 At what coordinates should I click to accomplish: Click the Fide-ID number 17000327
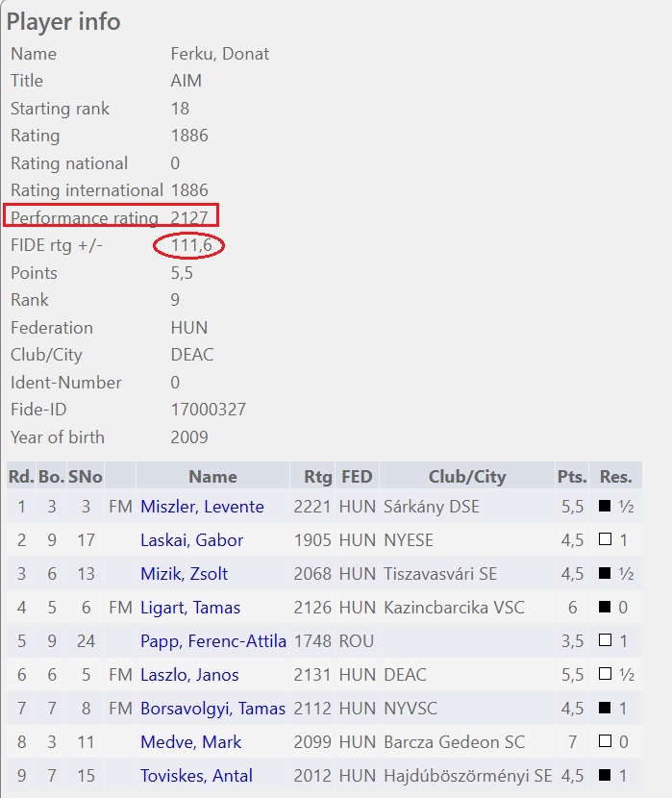[x=208, y=410]
